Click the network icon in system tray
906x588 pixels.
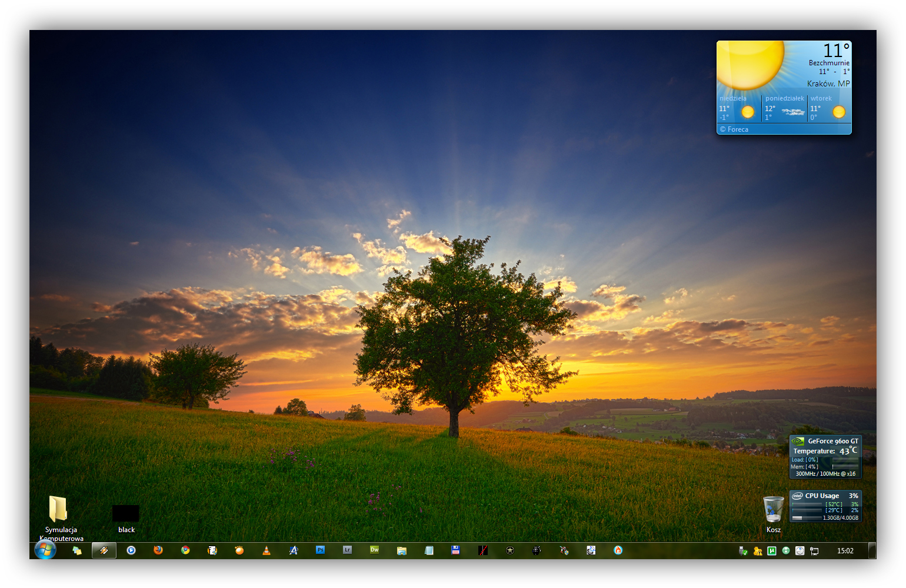[x=814, y=551]
